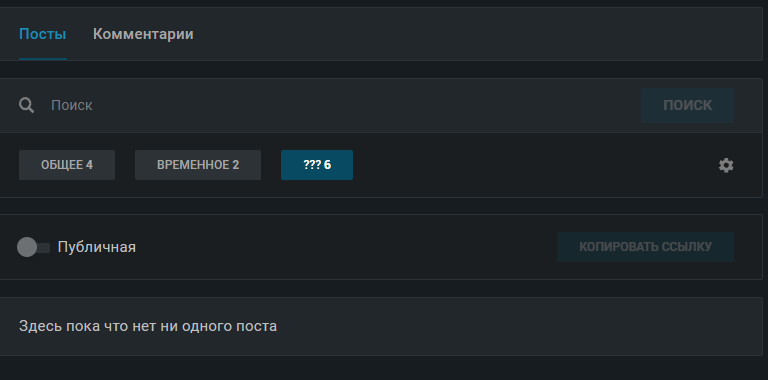Toggle the Публичная switch
Viewport: 768px width, 380px height.
pos(33,247)
